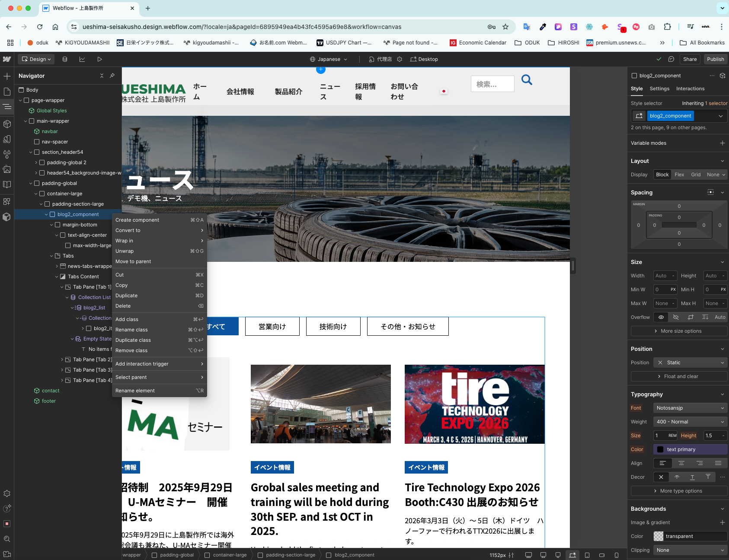Set Overflow to visible eye
This screenshot has height=560, width=729.
(x=661, y=317)
